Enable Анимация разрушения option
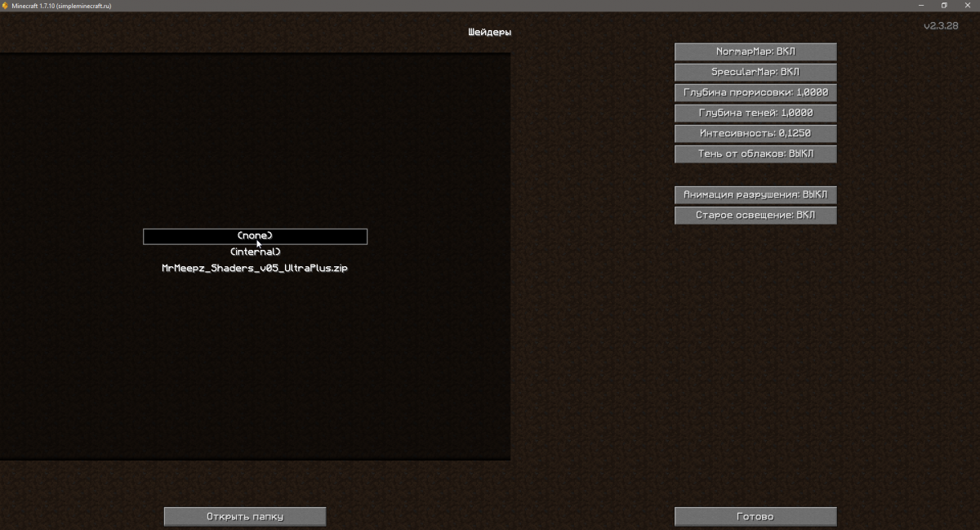Screen dimensions: 980x530 (755, 195)
